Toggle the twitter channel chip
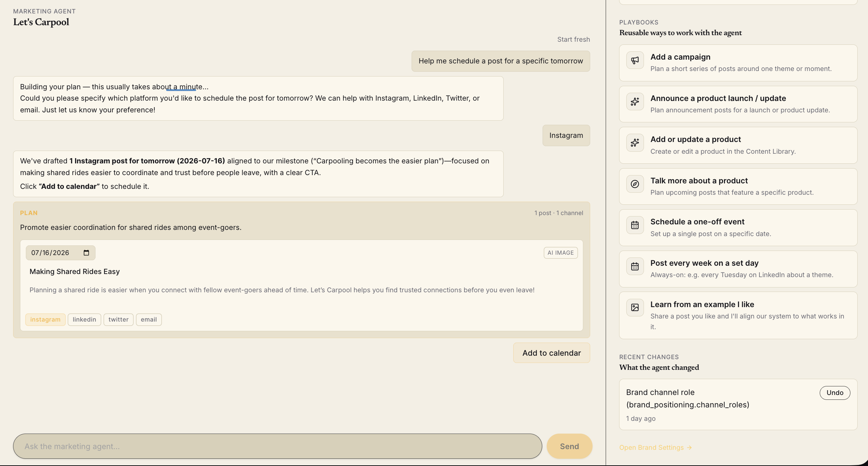Viewport: 868px width, 466px height. click(118, 320)
